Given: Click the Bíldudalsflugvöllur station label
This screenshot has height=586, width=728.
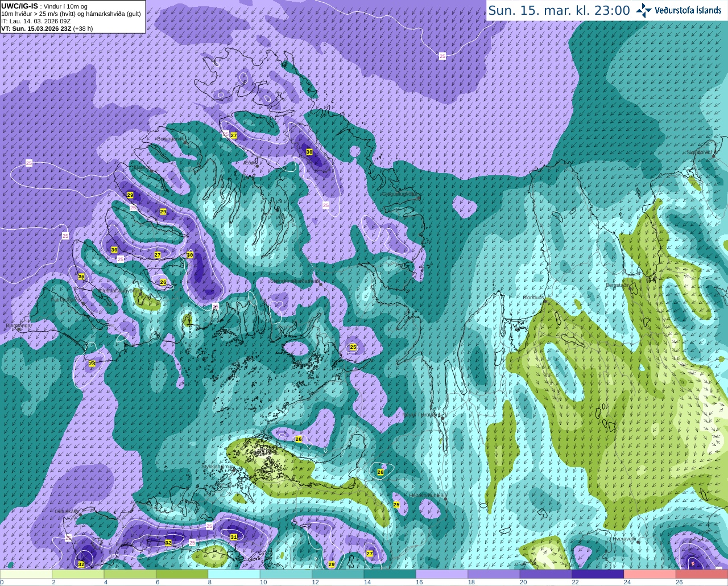Looking at the screenshot, I should coord(118,290).
